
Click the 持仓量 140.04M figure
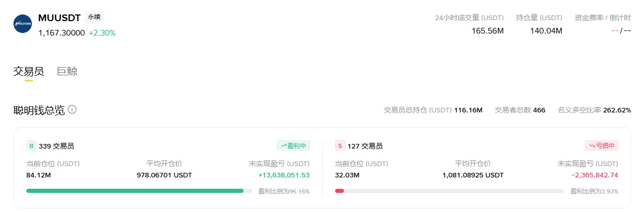[546, 30]
